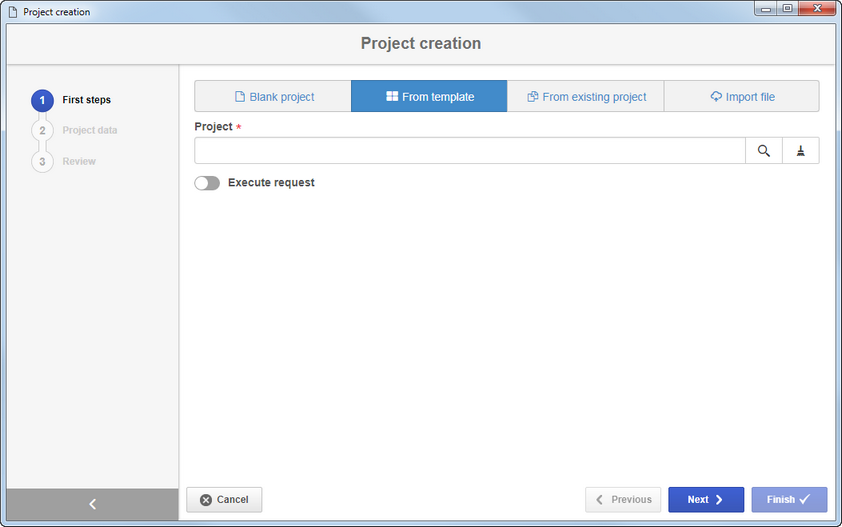Screen dimensions: 842x527
Task: Open the From existing project tab
Action: pos(586,97)
